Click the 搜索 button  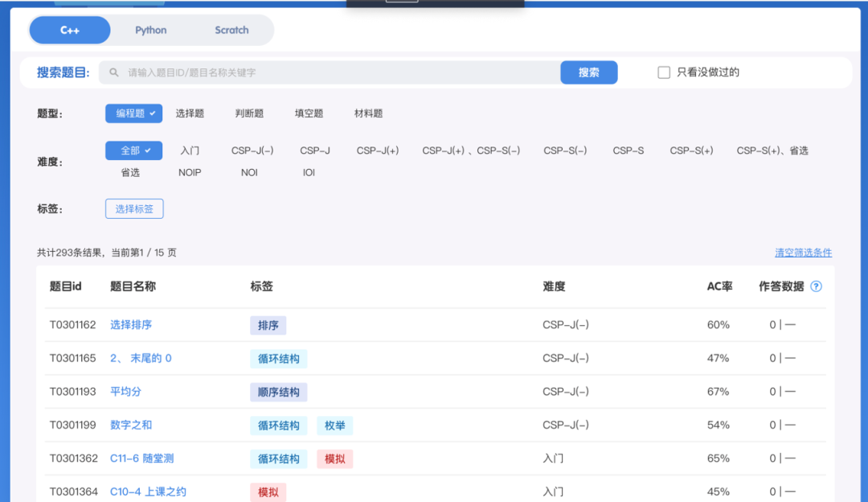[x=588, y=72]
